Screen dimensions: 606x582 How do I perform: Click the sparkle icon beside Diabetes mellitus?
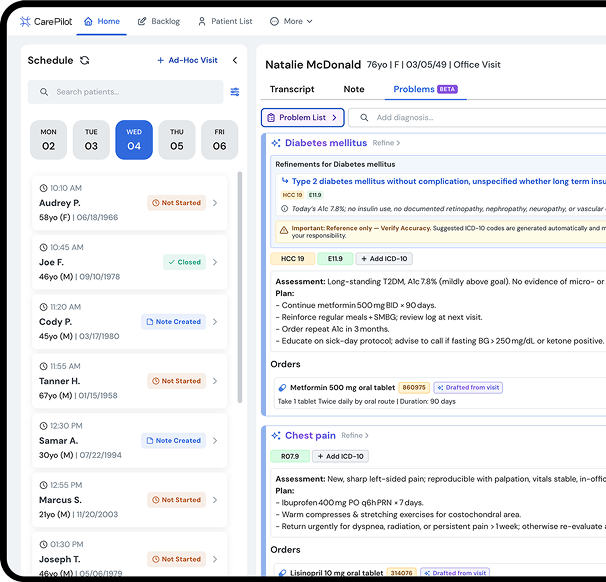pyautogui.click(x=276, y=143)
